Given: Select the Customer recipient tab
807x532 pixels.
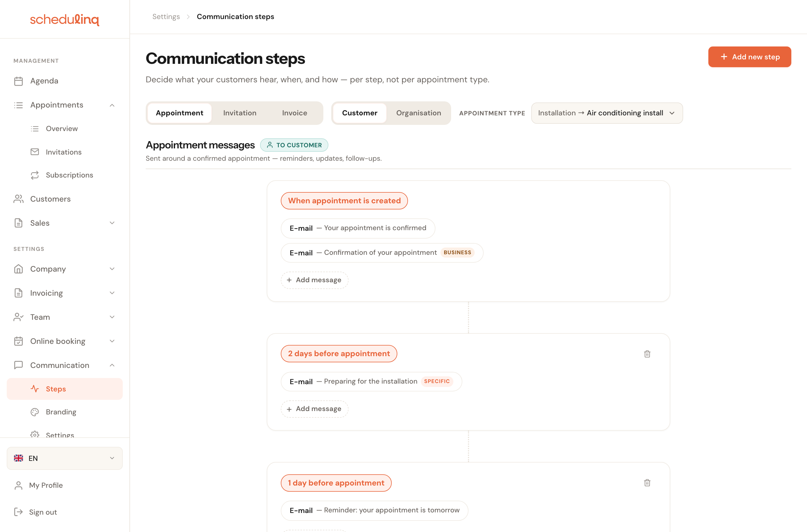Looking at the screenshot, I should 360,113.
